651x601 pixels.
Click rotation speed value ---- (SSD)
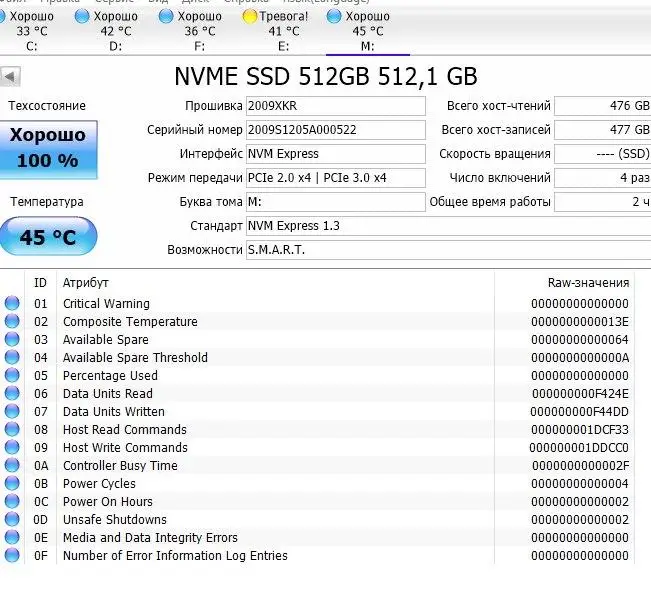[603, 154]
